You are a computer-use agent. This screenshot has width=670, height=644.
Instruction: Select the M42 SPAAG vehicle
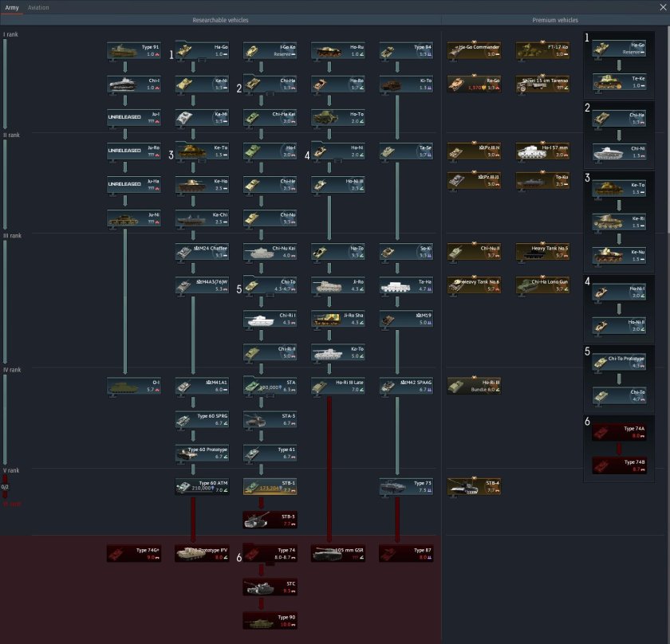click(405, 387)
